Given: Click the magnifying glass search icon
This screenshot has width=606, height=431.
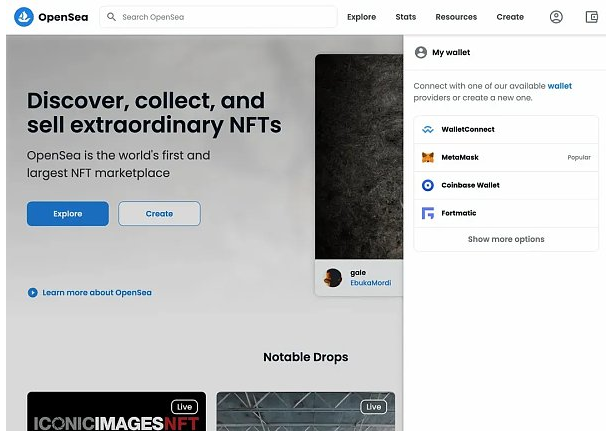Looking at the screenshot, I should pos(111,17).
